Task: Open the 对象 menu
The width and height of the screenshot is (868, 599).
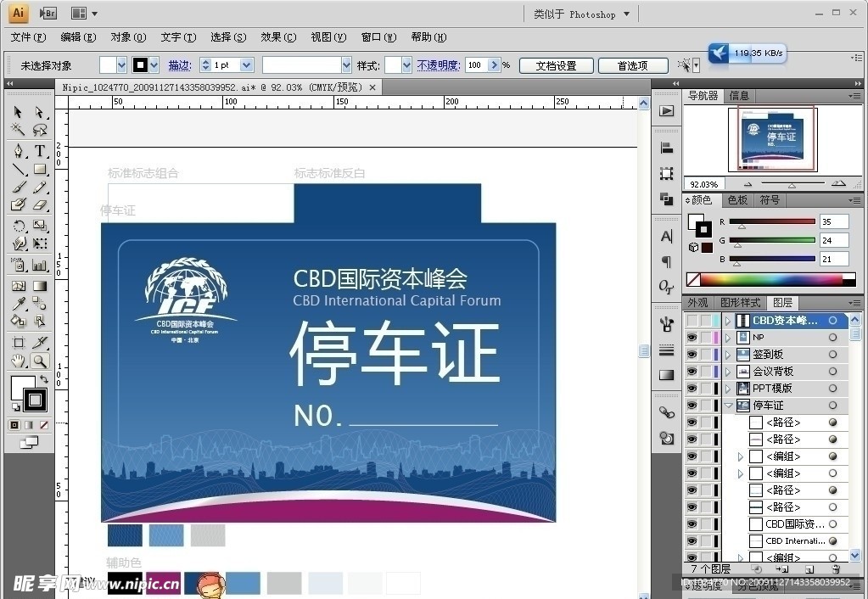Action: pyautogui.click(x=128, y=37)
